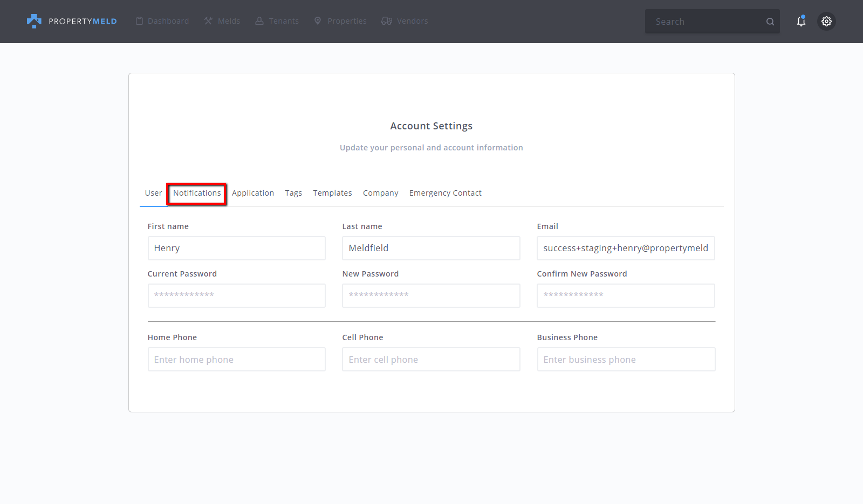
Task: Click the First name field containing Henry
Action: click(x=236, y=248)
